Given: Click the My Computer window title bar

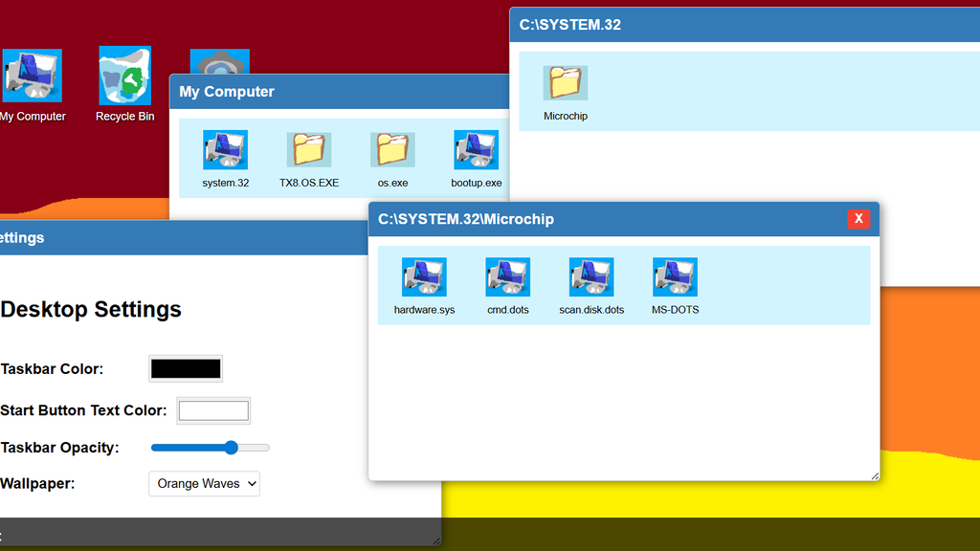Looking at the screenshot, I should [x=335, y=92].
